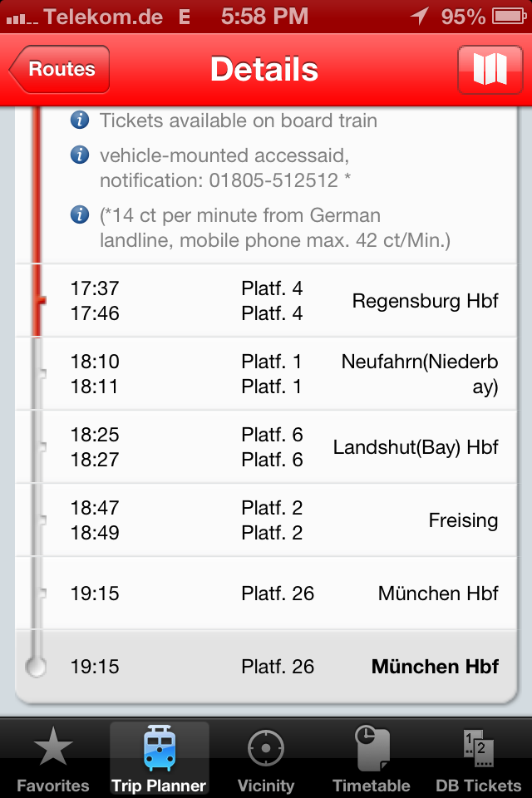Tap the destination circle marker on route line
532x798 pixels.
pyautogui.click(x=36, y=667)
